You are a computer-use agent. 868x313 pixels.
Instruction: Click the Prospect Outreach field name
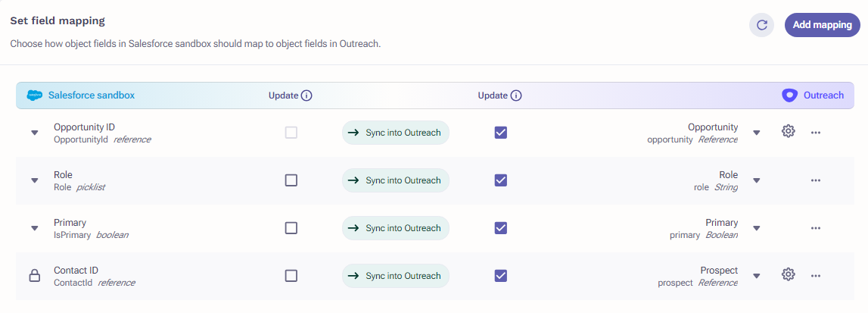[x=719, y=271]
